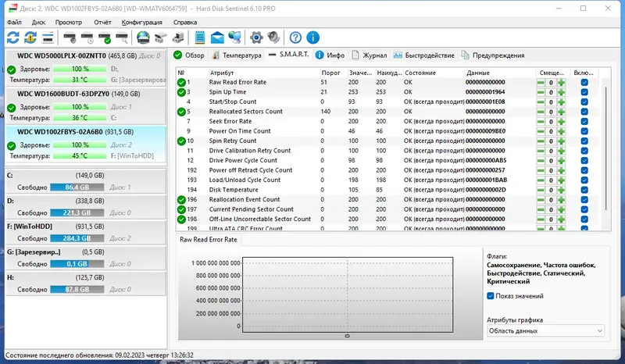Click the refresh disk information icon
This screenshot has width=625, height=364.
click(x=12, y=37)
